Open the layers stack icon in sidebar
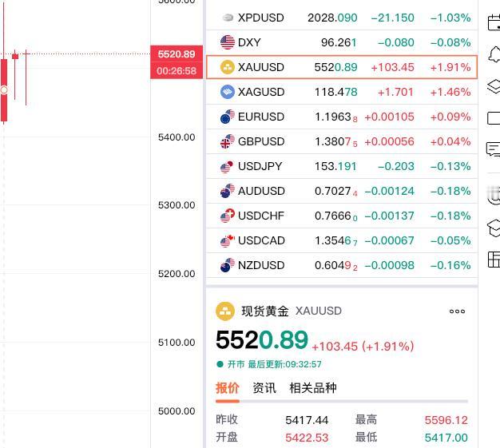500x448 pixels. (494, 86)
